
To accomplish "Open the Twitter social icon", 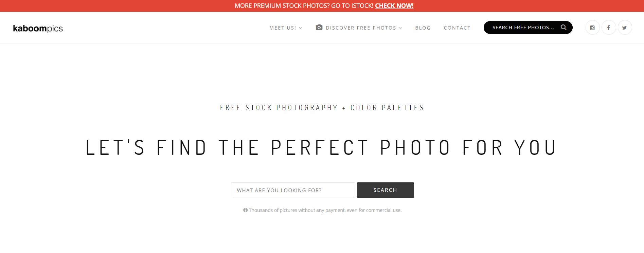I will [625, 28].
